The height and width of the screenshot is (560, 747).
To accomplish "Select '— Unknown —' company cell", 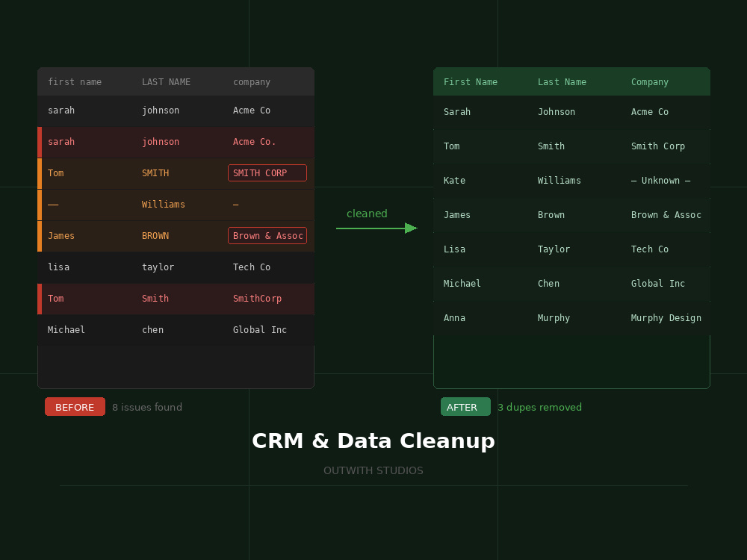I will 661,181.
